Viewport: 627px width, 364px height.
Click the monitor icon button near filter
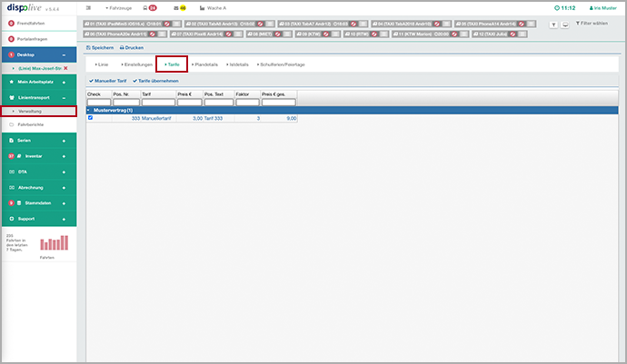(565, 25)
